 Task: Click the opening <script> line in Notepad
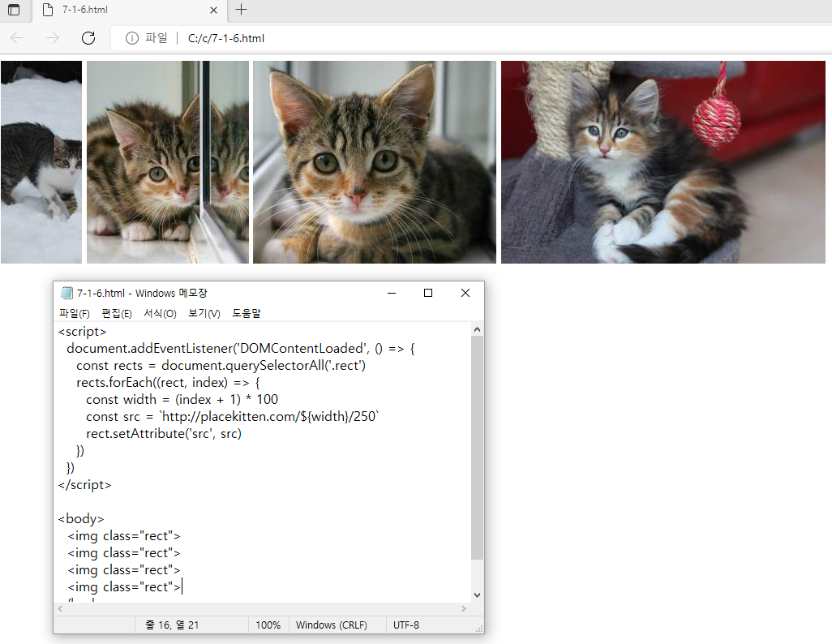point(82,331)
